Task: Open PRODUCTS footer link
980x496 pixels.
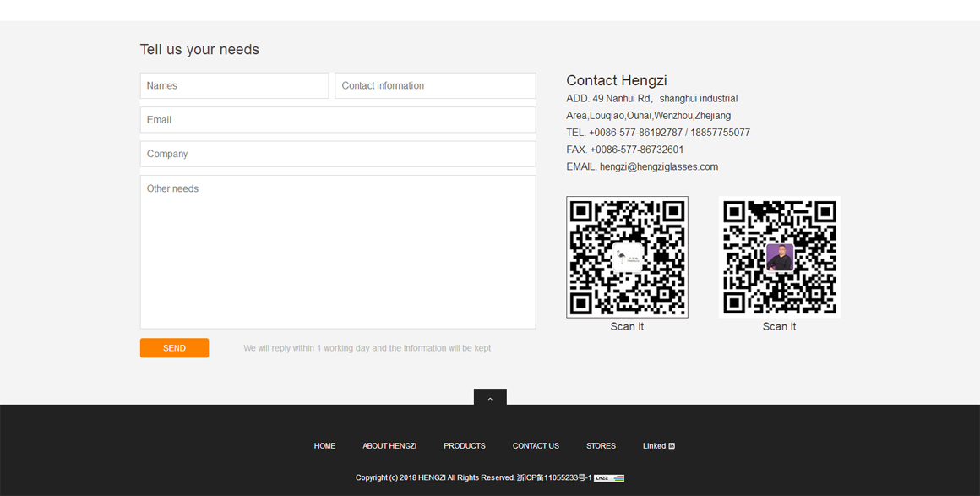Action: click(465, 446)
